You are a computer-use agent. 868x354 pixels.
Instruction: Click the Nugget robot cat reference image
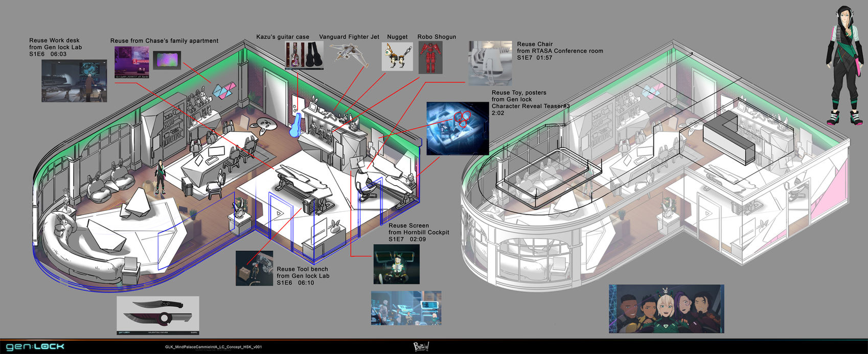tap(397, 57)
